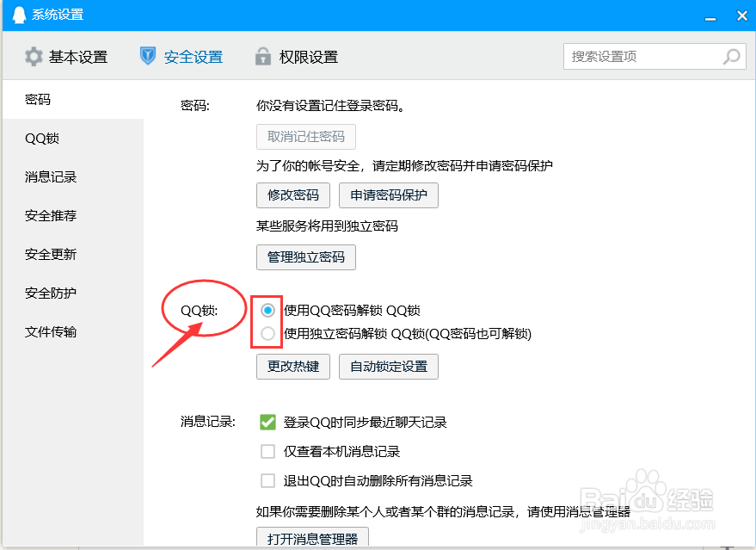The image size is (756, 550).
Task: Close the 系统设置 window
Action: pos(742,15)
